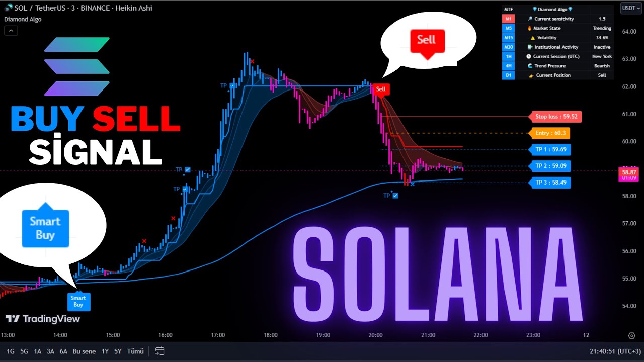
Task: Click the M15 timeframe cell in MTF table
Action: pyautogui.click(x=509, y=38)
